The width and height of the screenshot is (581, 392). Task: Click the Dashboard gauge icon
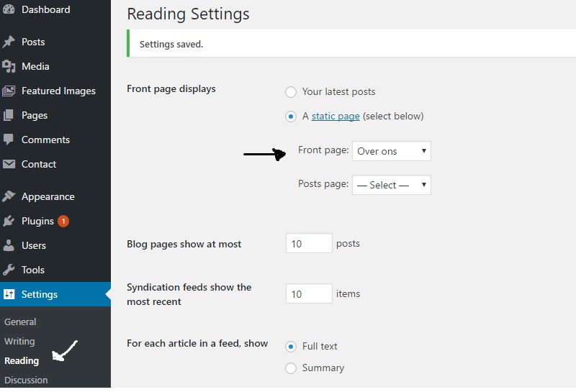point(9,10)
